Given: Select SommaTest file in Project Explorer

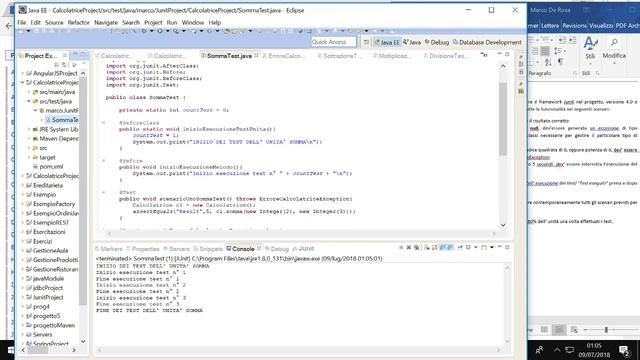Looking at the screenshot, I should 62,120.
